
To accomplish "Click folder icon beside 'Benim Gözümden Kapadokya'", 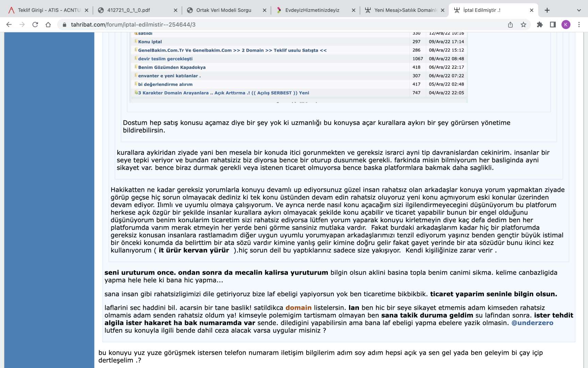I will (x=136, y=67).
